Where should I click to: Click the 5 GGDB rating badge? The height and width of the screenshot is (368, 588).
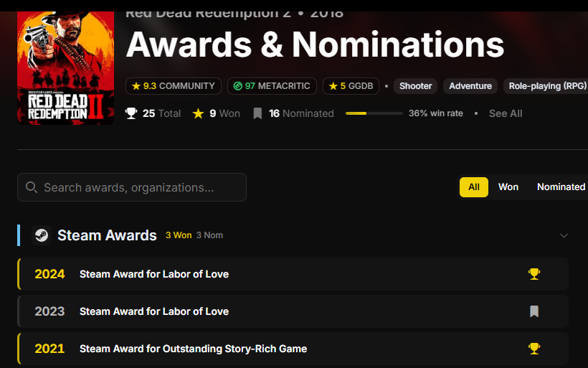click(351, 86)
